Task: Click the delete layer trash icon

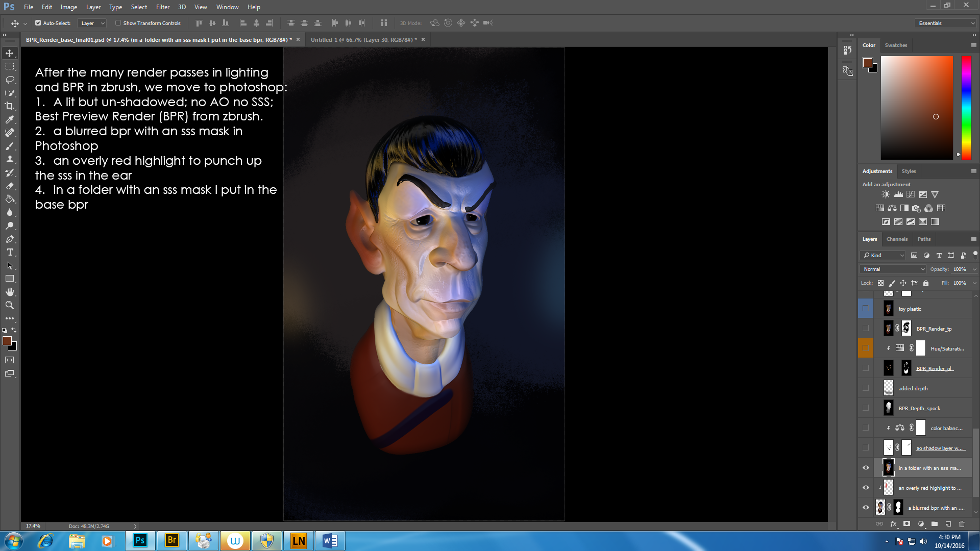Action: (962, 524)
